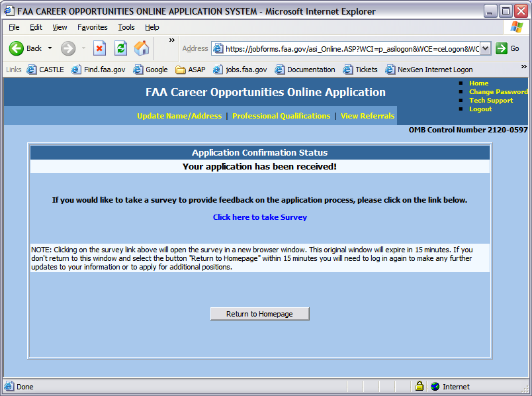The width and height of the screenshot is (532, 396).
Task: Click the Done status text
Action: click(24, 387)
